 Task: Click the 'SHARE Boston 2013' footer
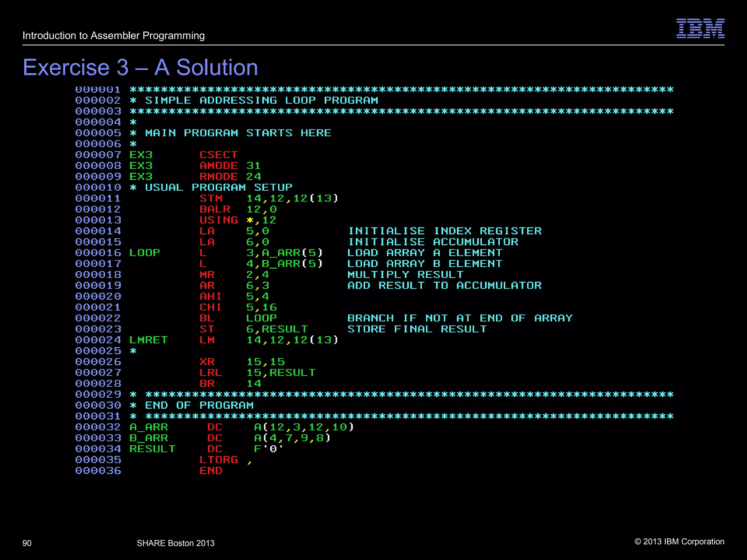click(x=175, y=543)
